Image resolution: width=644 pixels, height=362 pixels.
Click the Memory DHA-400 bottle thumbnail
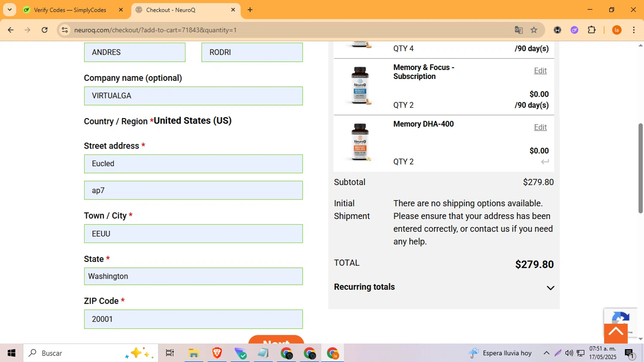[360, 142]
